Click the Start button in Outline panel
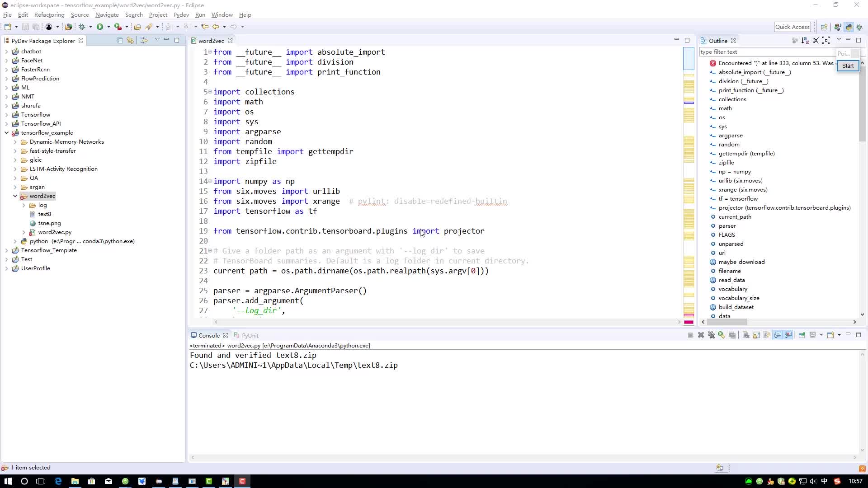868x488 pixels. point(848,66)
